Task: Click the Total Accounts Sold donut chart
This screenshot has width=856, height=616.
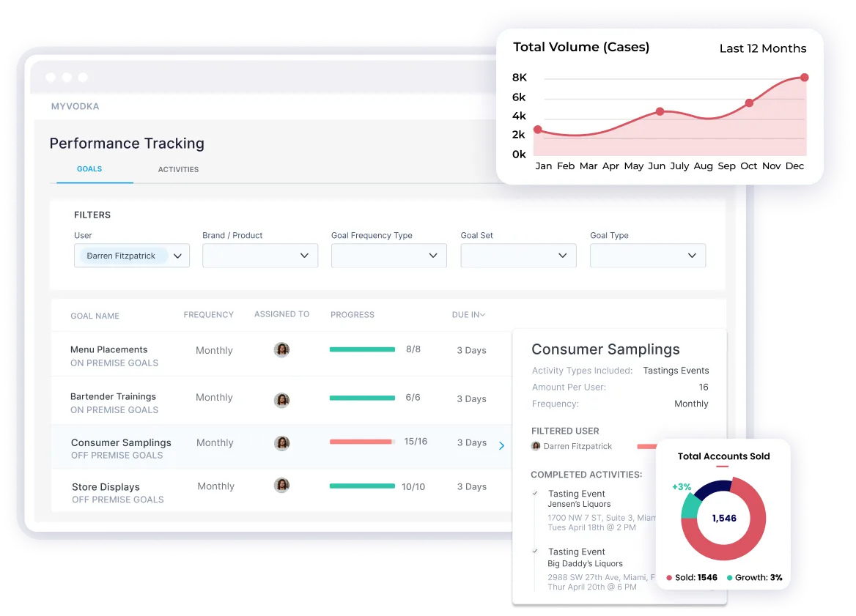Action: (x=723, y=517)
